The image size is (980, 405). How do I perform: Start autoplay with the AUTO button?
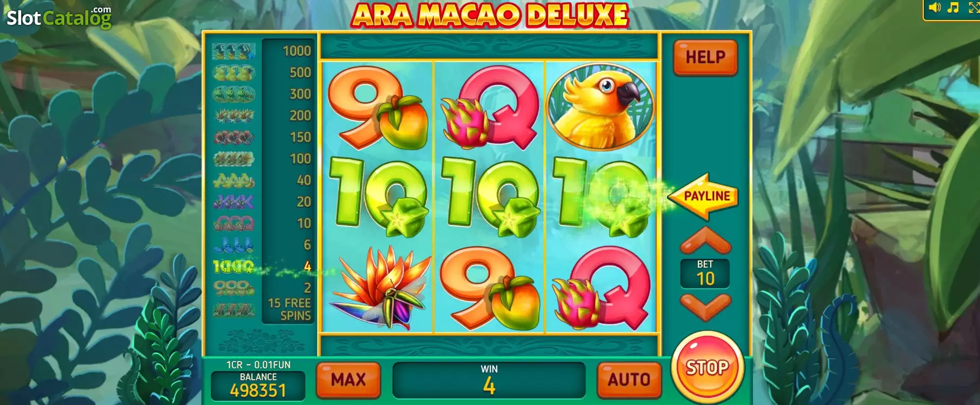pyautogui.click(x=629, y=380)
